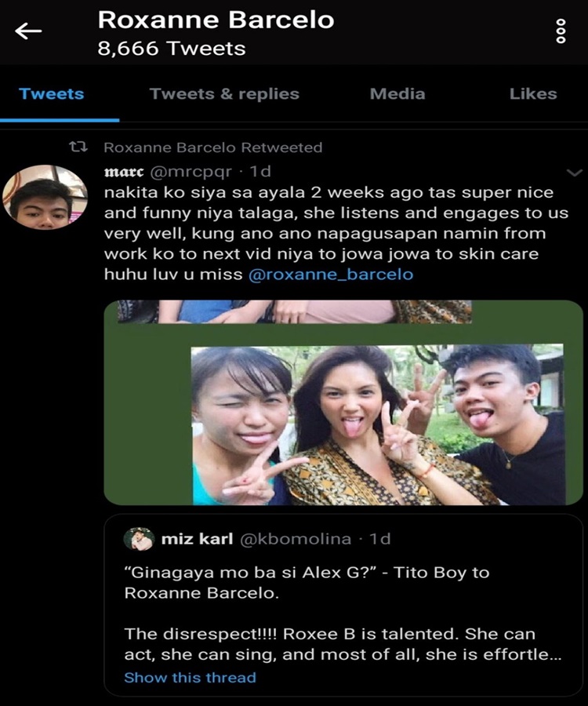Expand the tweet options chevron
This screenshot has height=706, width=588.
[574, 173]
